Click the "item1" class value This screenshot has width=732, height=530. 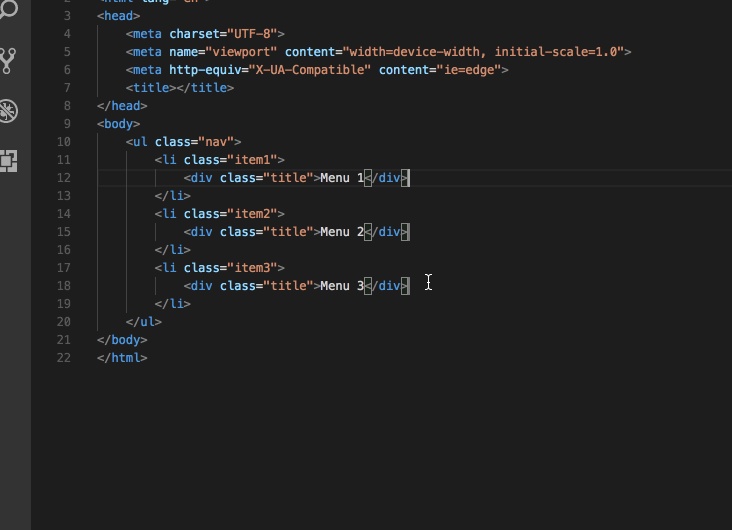[252, 160]
